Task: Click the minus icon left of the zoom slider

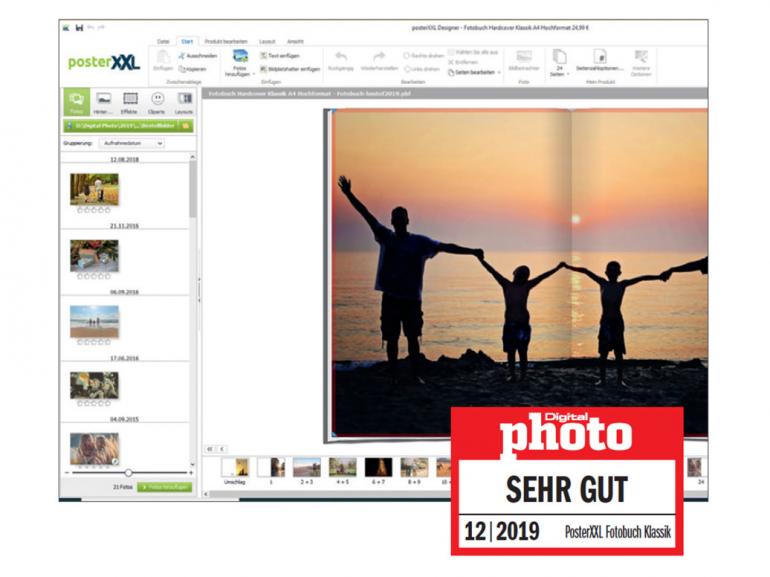Action: [67, 473]
